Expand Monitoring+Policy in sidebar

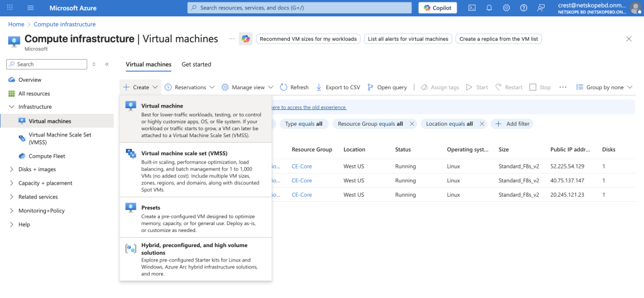coord(11,211)
